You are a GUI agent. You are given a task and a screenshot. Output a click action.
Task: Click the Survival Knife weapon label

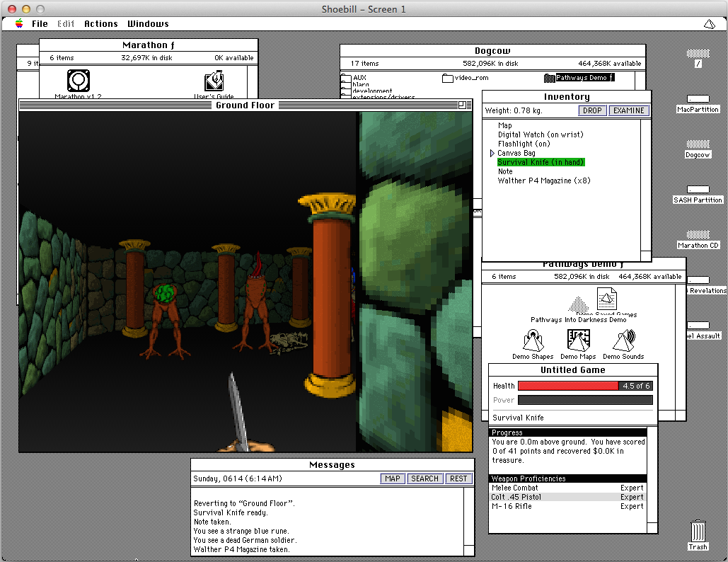coord(518,418)
